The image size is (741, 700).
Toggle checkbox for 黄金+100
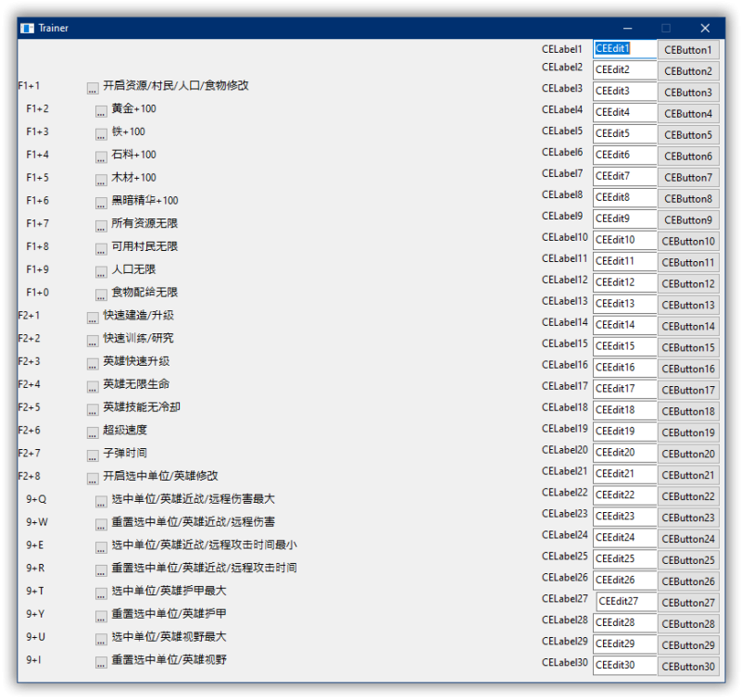pos(101,111)
